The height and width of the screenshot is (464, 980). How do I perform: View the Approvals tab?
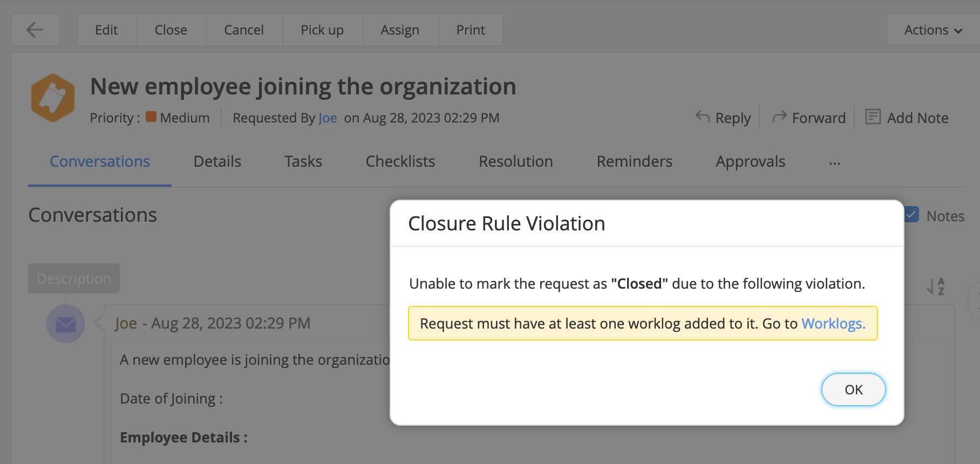[750, 161]
